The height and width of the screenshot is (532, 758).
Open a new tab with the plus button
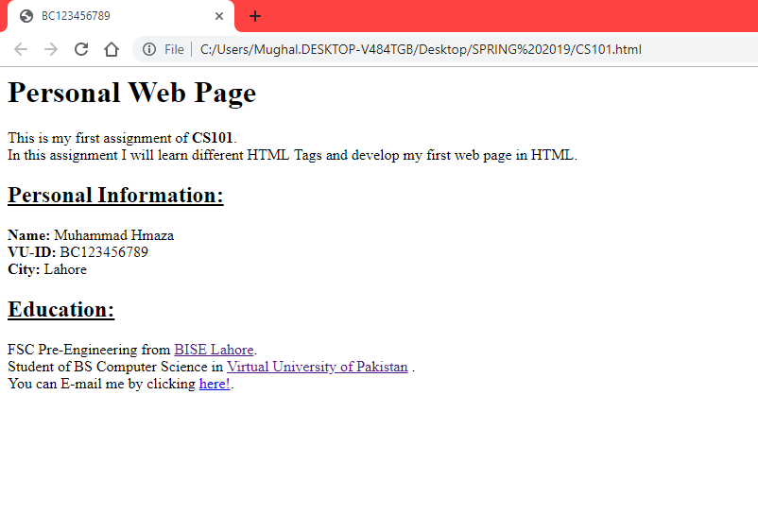tap(255, 16)
